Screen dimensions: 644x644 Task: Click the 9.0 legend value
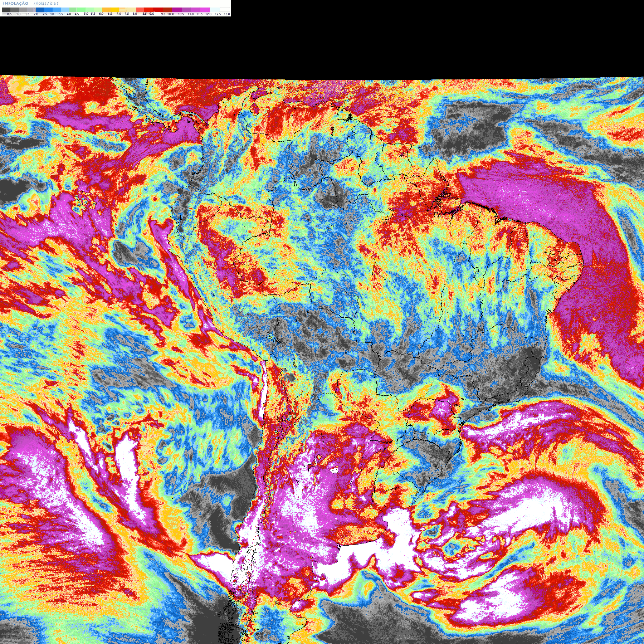[152, 14]
